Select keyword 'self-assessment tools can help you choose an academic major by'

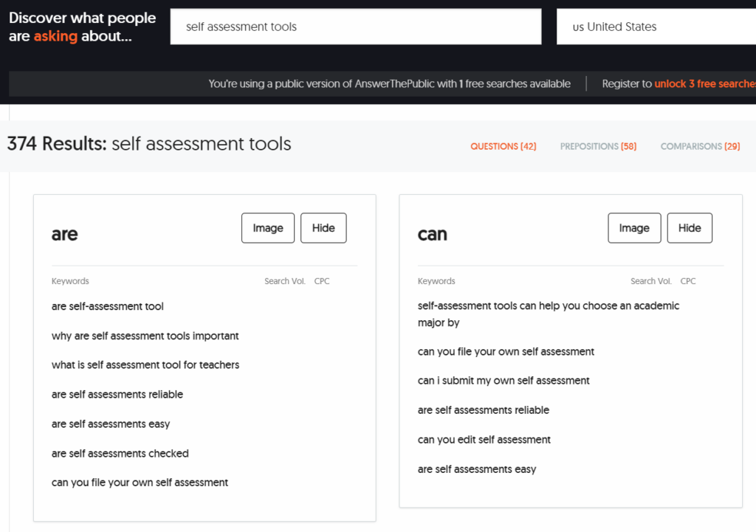point(549,314)
